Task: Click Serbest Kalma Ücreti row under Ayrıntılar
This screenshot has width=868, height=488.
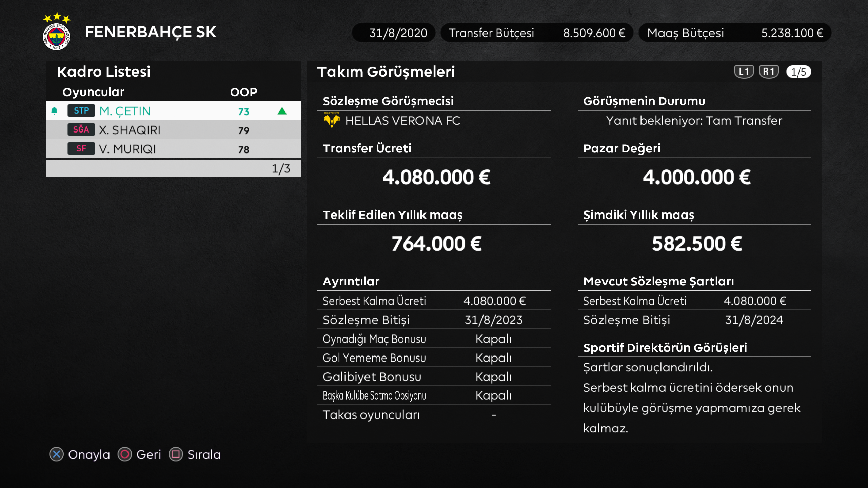Action: (x=434, y=301)
